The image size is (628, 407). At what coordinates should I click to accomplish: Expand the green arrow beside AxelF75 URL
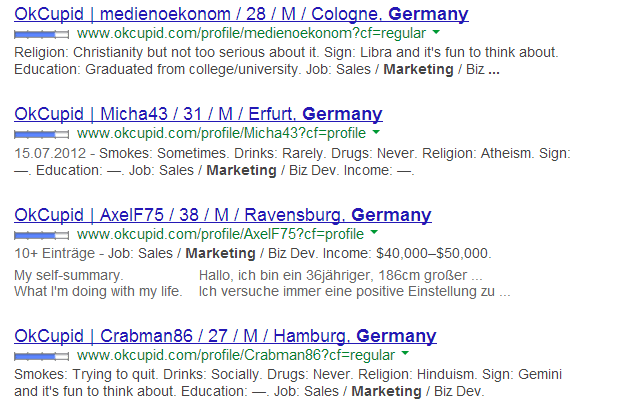click(x=374, y=232)
